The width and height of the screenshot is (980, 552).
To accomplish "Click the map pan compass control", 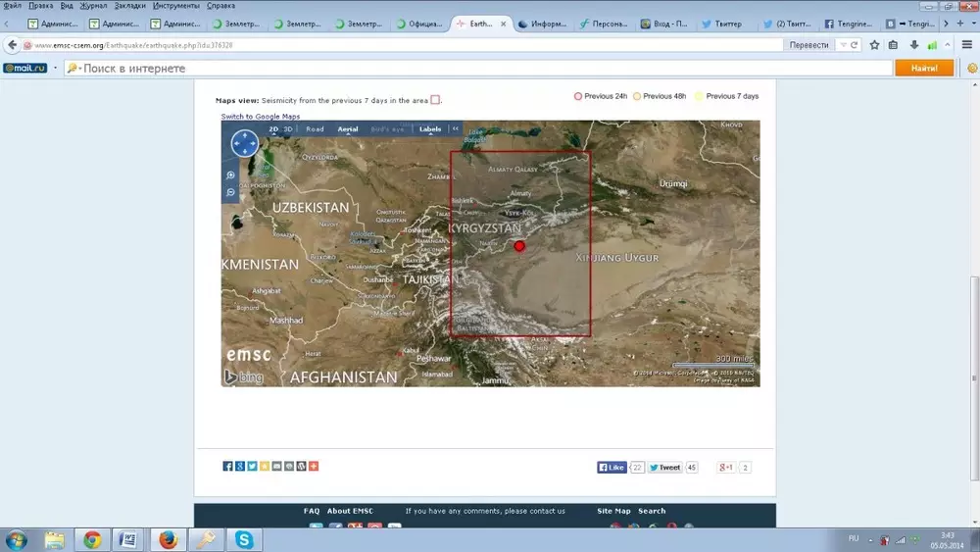I will click(244, 144).
